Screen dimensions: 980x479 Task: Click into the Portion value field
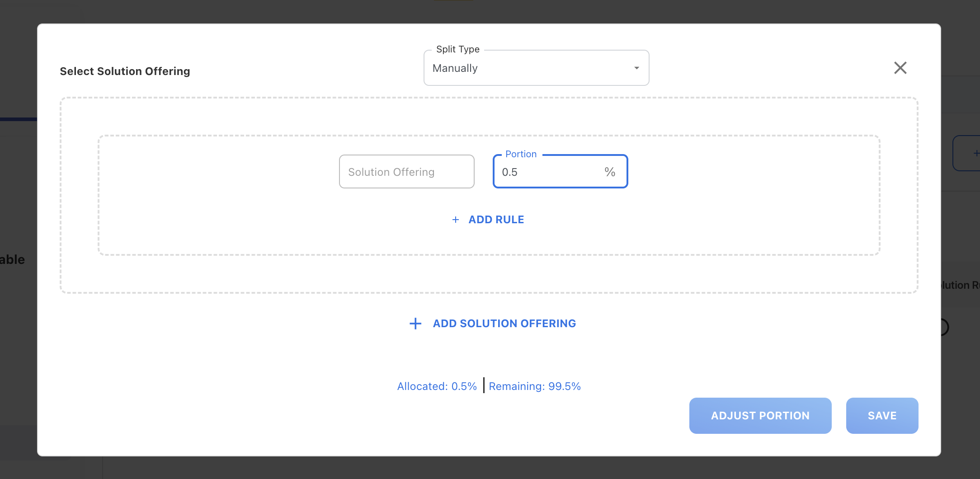point(547,172)
